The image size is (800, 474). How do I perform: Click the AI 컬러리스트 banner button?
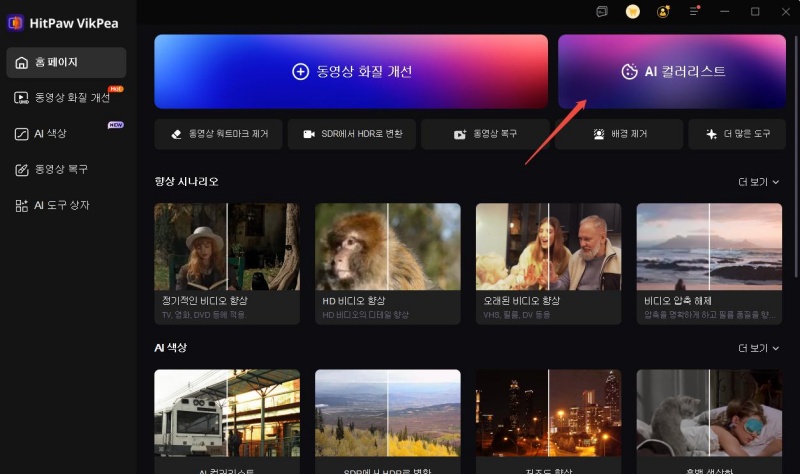point(671,72)
